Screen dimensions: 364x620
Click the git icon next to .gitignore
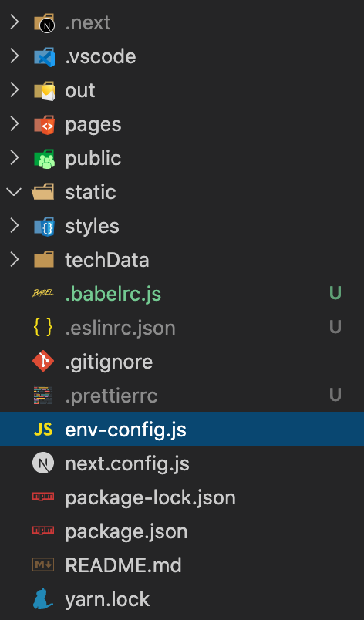pyautogui.click(x=43, y=362)
